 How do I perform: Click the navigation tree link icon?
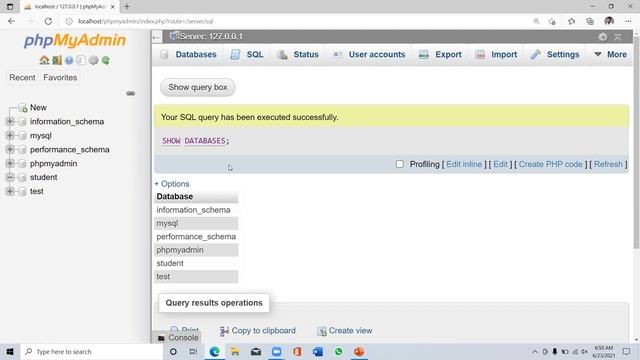click(x=131, y=93)
